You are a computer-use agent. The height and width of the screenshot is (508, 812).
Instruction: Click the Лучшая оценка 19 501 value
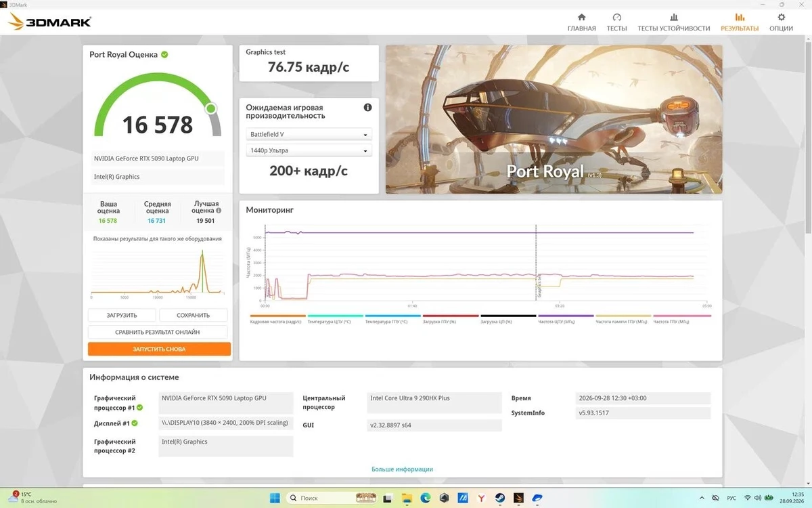tap(205, 221)
